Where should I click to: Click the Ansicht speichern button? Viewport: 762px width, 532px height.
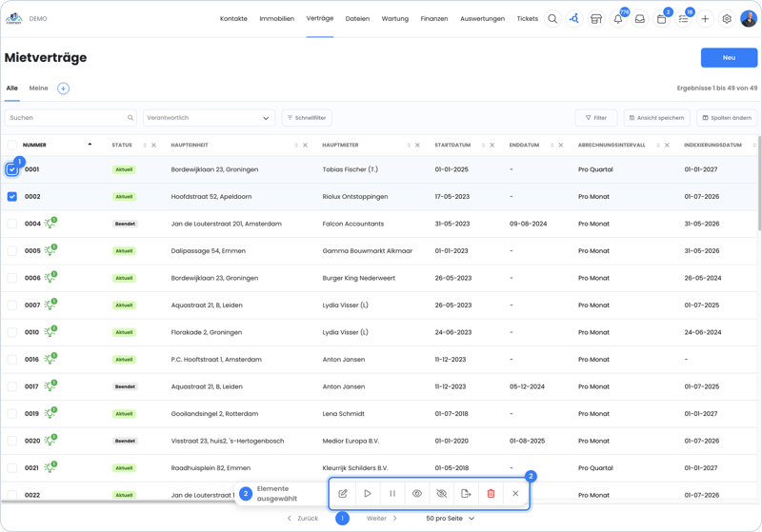(656, 118)
